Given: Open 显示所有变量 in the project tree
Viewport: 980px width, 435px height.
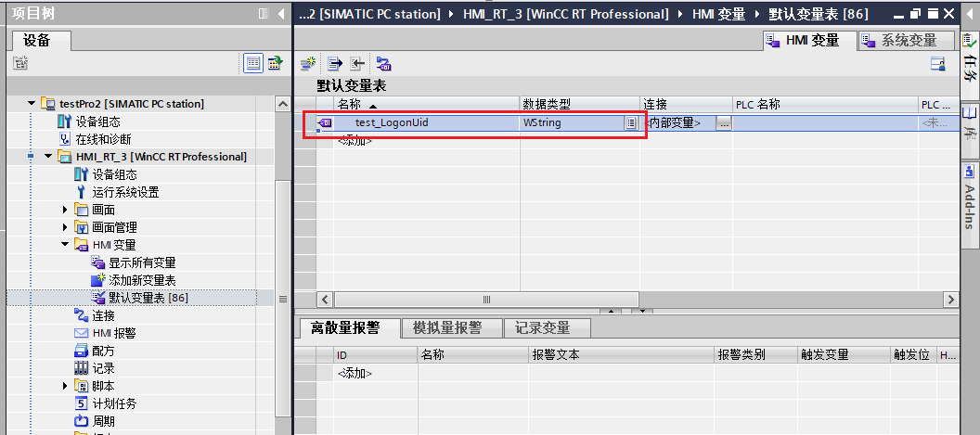Looking at the screenshot, I should click(x=142, y=262).
